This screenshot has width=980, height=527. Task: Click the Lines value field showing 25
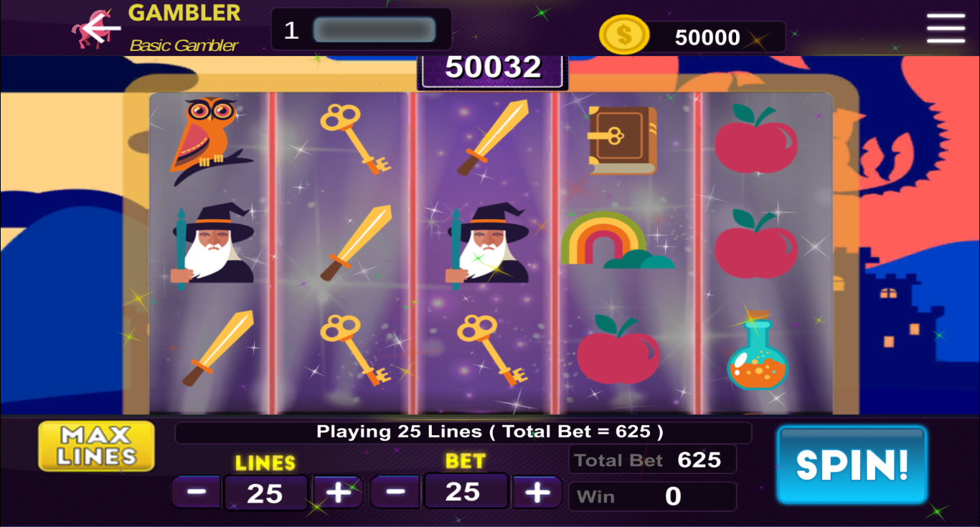[x=265, y=493]
